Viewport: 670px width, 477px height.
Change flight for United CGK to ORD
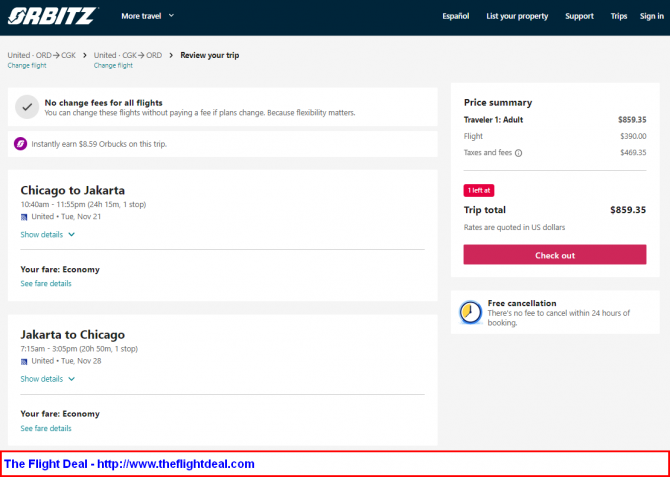(113, 65)
